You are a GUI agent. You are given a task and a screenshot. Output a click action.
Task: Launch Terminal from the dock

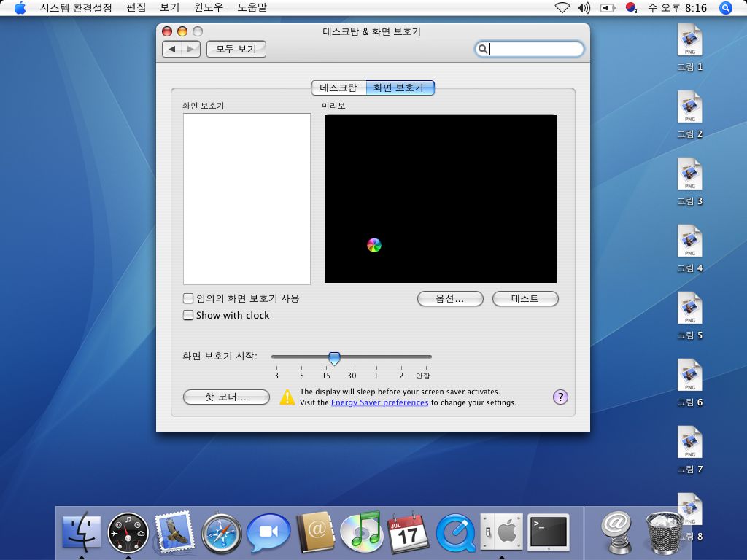click(x=548, y=532)
